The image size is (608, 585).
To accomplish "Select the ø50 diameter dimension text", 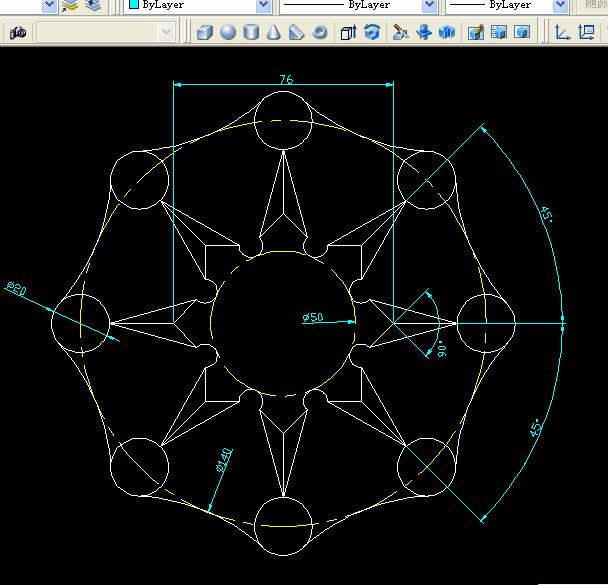I will [x=313, y=317].
